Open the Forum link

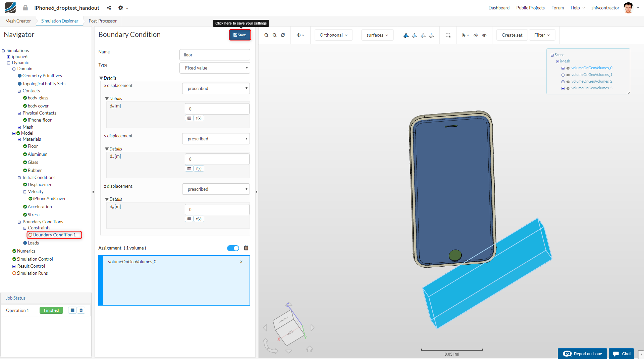click(557, 8)
